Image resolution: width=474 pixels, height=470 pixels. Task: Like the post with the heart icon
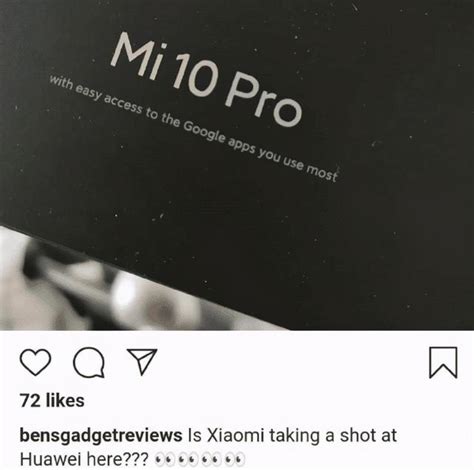coord(36,362)
